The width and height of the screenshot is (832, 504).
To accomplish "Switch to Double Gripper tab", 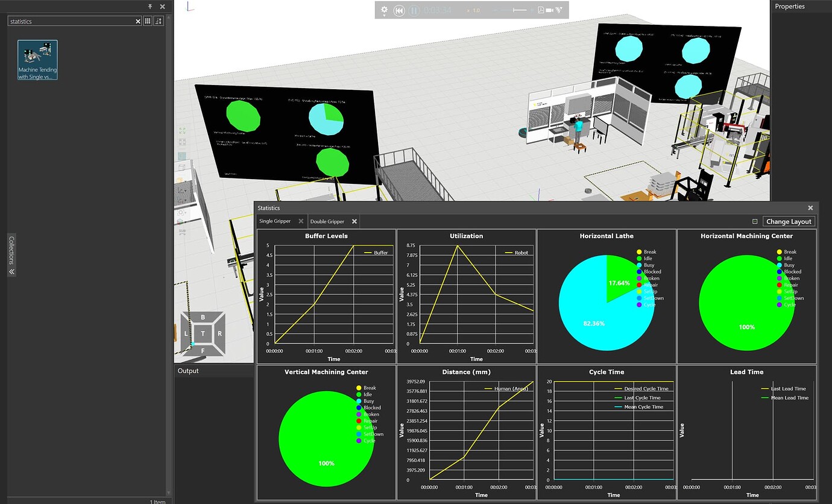I will (x=327, y=221).
